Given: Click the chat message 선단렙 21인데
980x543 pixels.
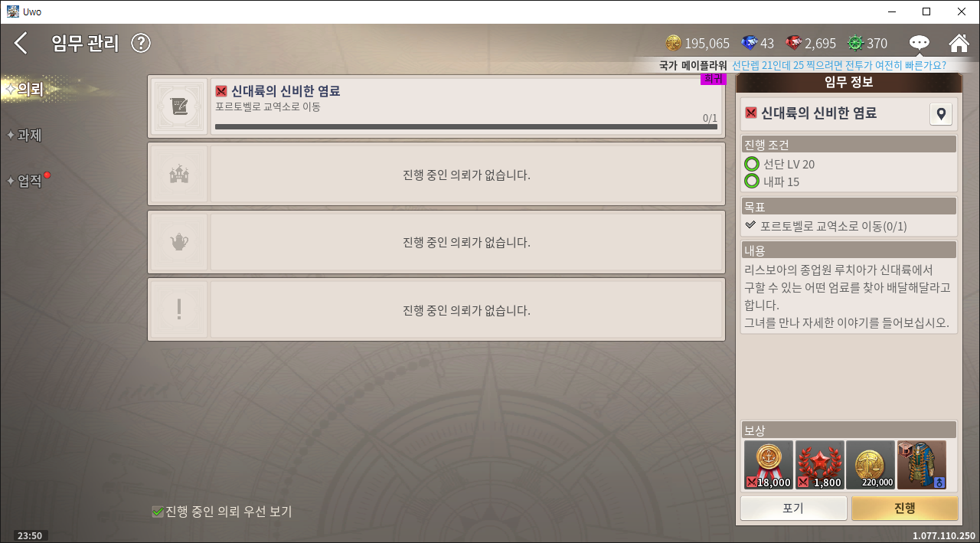Looking at the screenshot, I should pos(838,66).
